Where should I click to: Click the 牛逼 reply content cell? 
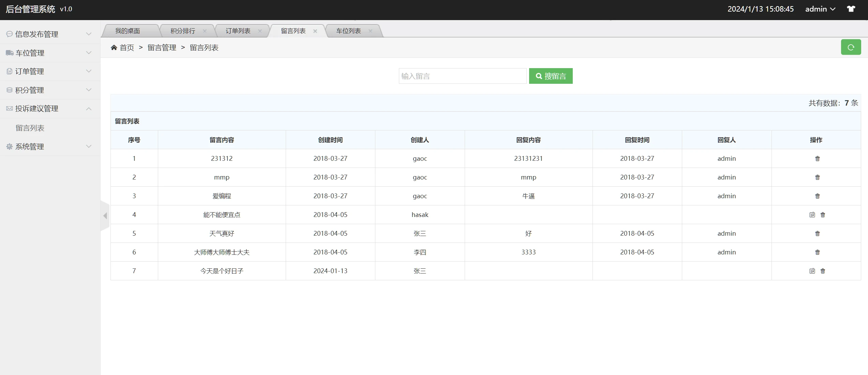[528, 196]
